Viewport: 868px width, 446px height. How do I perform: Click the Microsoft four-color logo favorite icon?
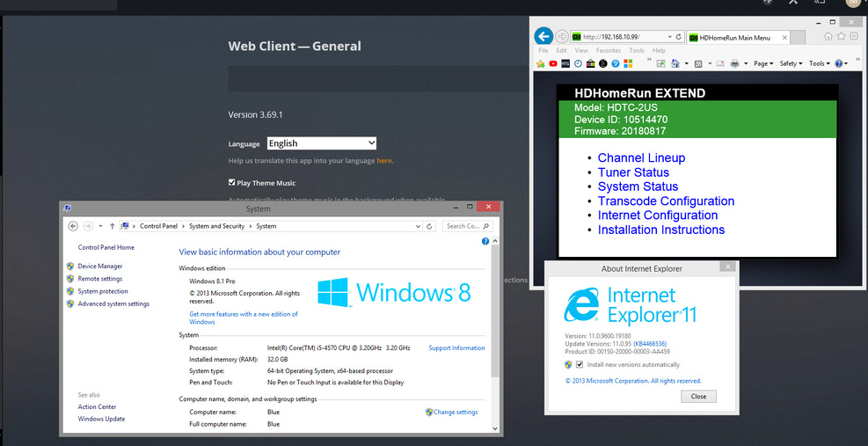pyautogui.click(x=628, y=63)
